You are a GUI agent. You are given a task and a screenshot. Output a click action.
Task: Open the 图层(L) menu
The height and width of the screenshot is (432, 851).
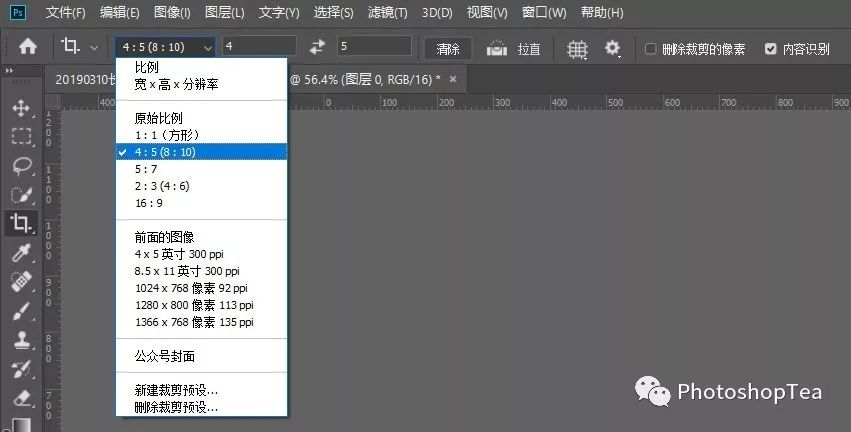tap(225, 12)
